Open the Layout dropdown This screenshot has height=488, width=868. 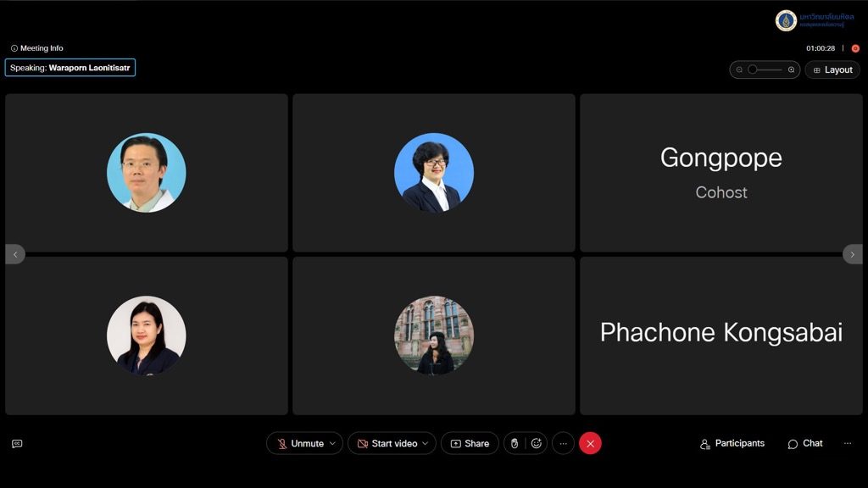(x=832, y=69)
